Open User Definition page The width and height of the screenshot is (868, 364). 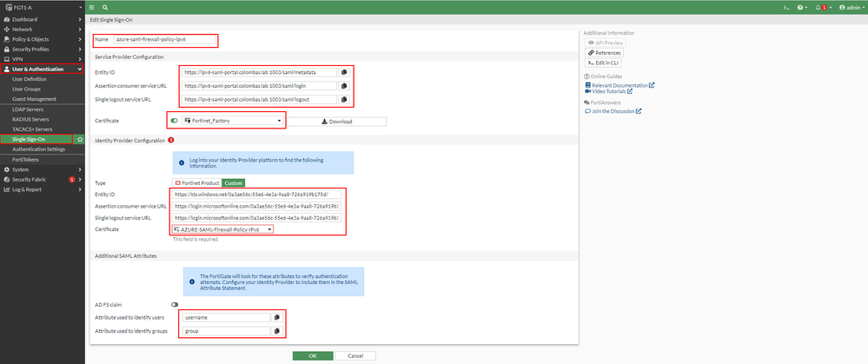[x=30, y=79]
